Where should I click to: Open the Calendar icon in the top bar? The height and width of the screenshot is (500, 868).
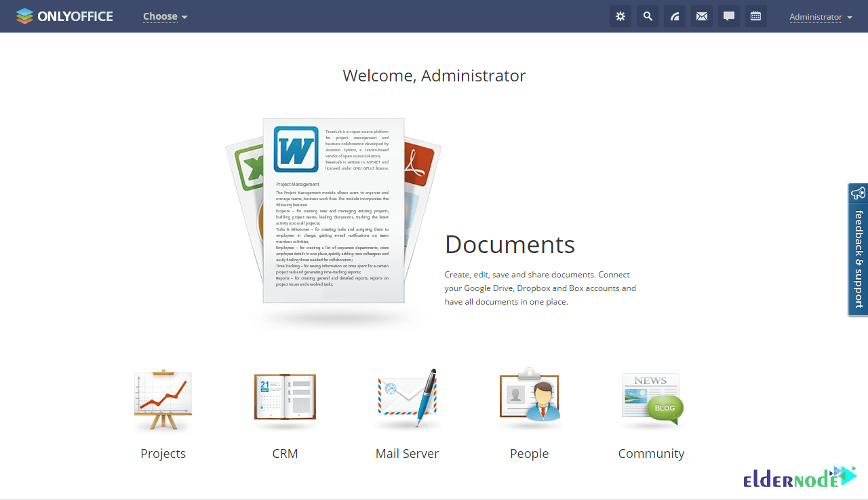[755, 16]
